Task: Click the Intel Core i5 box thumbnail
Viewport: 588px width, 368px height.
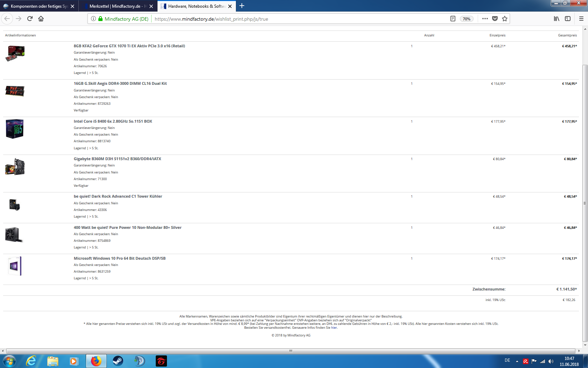Action: coord(15,129)
